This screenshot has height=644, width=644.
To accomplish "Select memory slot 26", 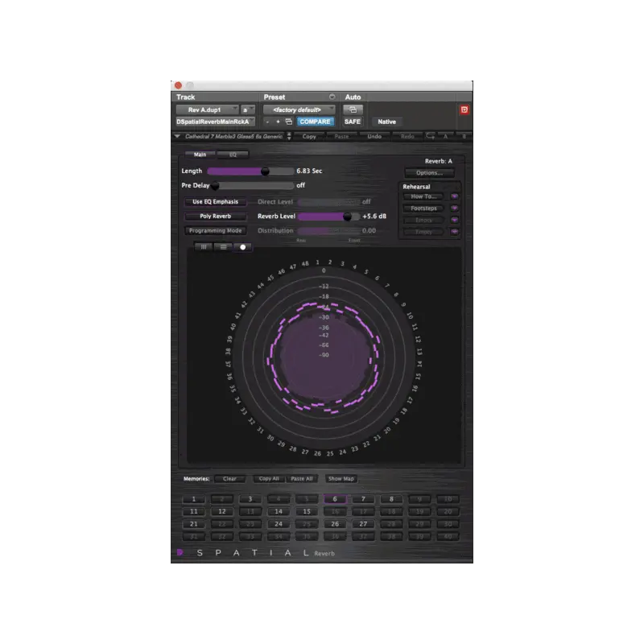I will [335, 524].
